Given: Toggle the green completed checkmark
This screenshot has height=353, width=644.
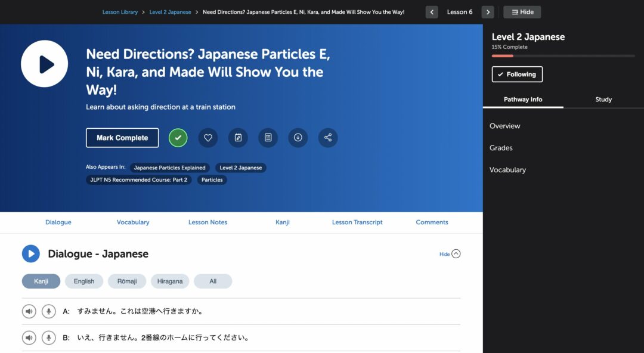Looking at the screenshot, I should [178, 138].
